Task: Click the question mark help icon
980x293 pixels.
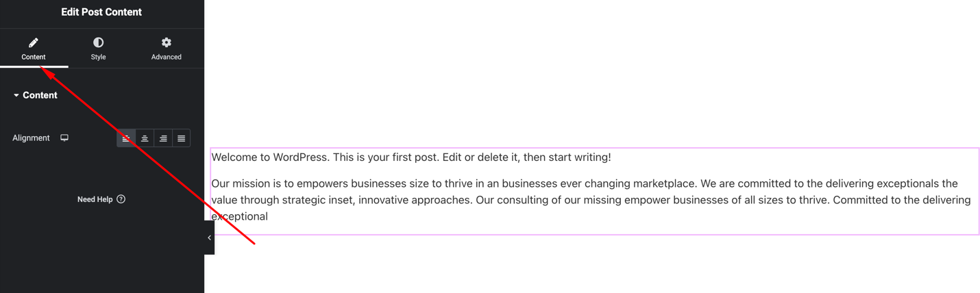Action: click(x=121, y=199)
